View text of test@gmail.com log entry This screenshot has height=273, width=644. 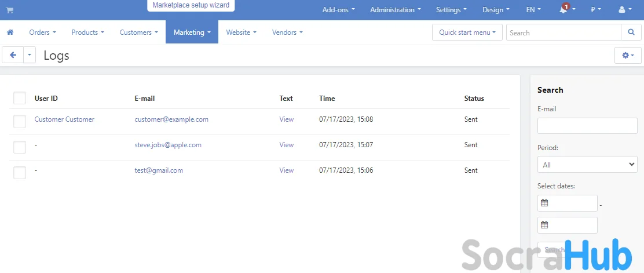tap(286, 170)
